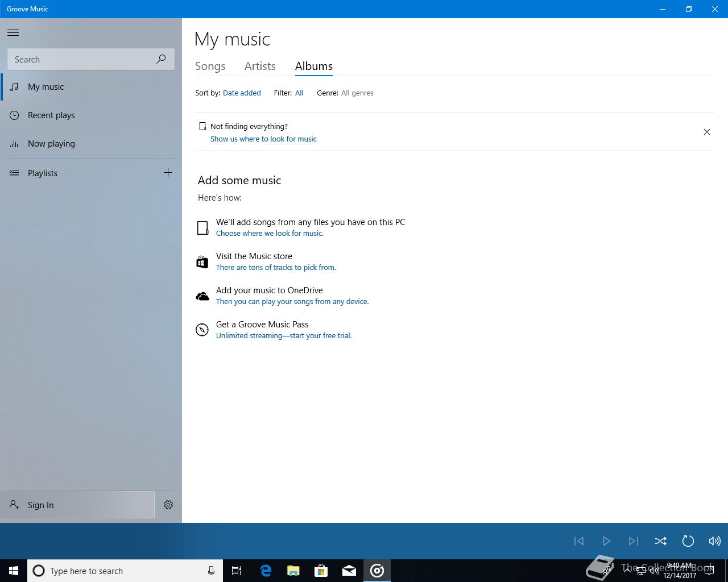The image size is (728, 582).
Task: Click the Not finding everything device icon
Action: coord(202,126)
